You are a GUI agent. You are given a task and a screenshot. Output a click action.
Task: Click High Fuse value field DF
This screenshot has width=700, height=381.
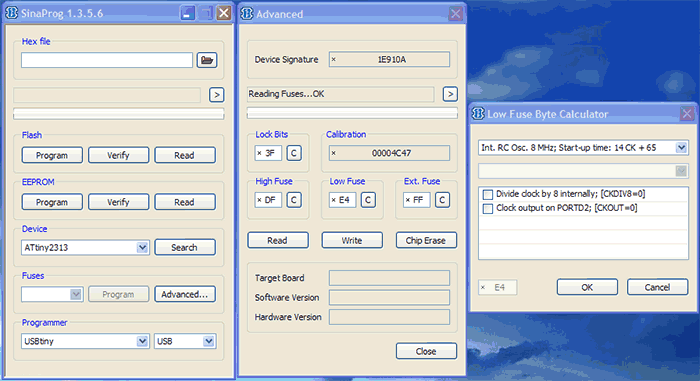(x=268, y=200)
